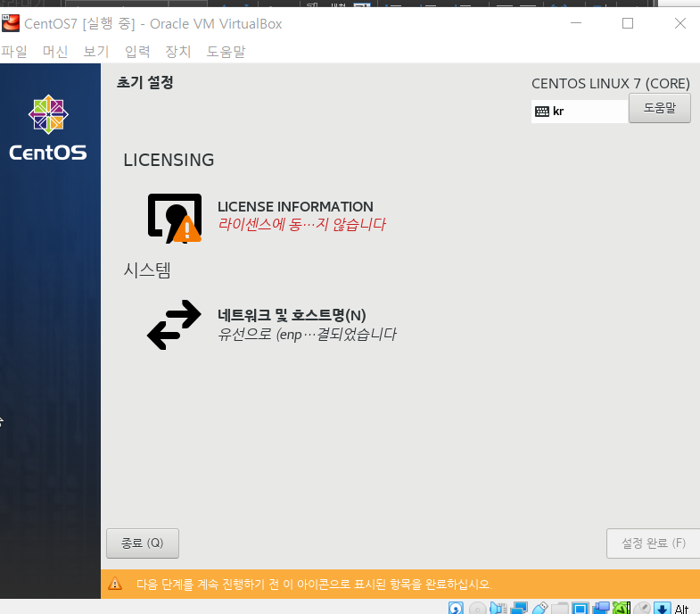Viewport: 700px width, 614px height.
Task: Click the 도움말 help button in the installer
Action: click(x=659, y=108)
